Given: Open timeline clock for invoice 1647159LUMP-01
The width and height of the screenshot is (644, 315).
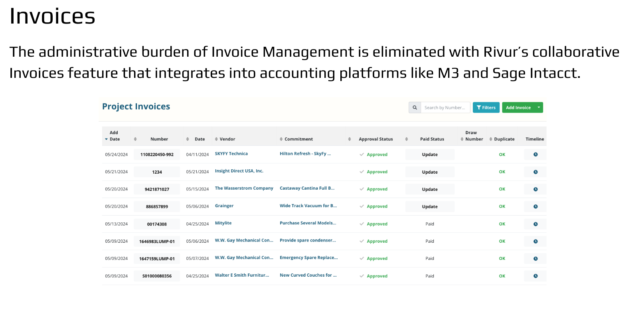Looking at the screenshot, I should pos(535,259).
